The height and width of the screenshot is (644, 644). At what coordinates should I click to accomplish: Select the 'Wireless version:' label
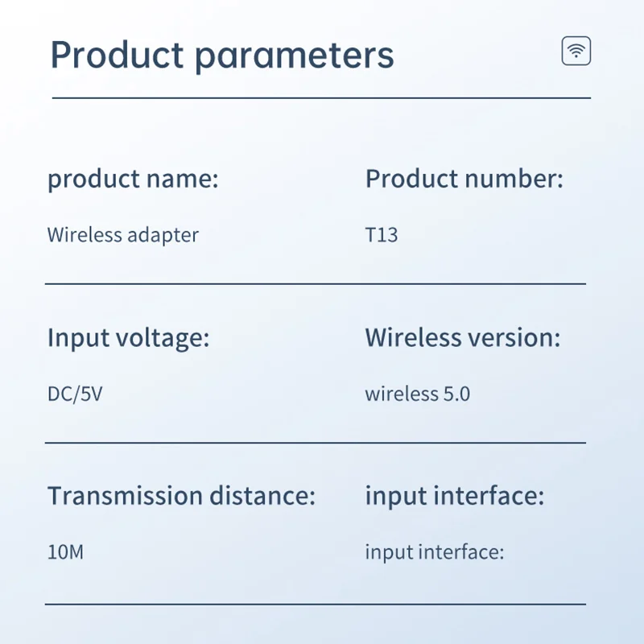(462, 337)
